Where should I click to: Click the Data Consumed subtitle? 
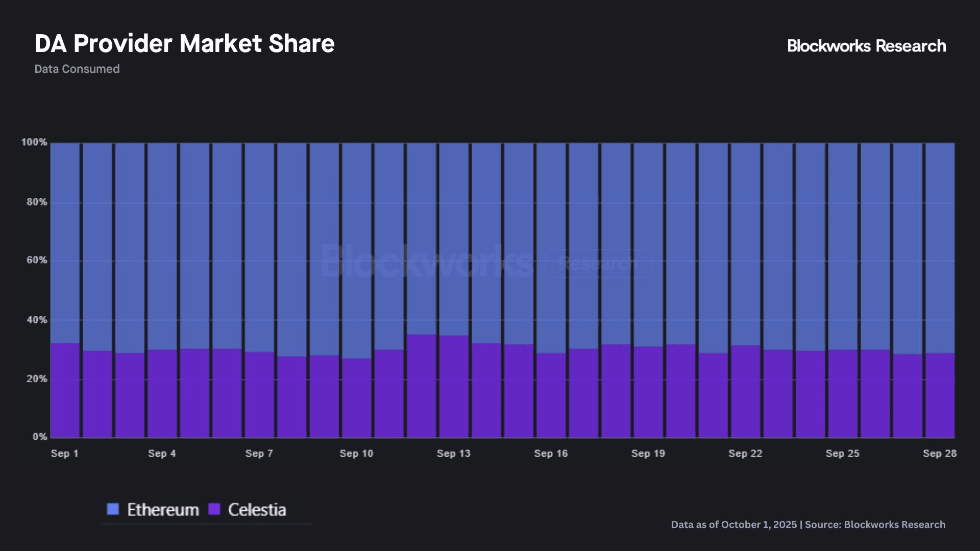click(x=77, y=69)
